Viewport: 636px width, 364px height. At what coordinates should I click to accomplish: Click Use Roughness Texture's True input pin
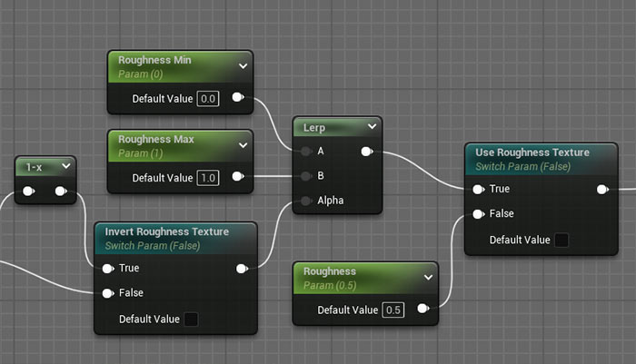(478, 189)
